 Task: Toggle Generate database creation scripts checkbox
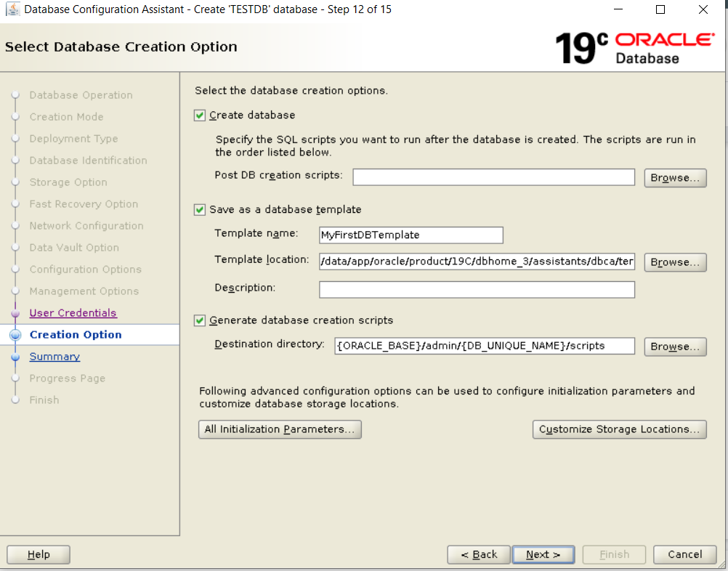(x=200, y=320)
